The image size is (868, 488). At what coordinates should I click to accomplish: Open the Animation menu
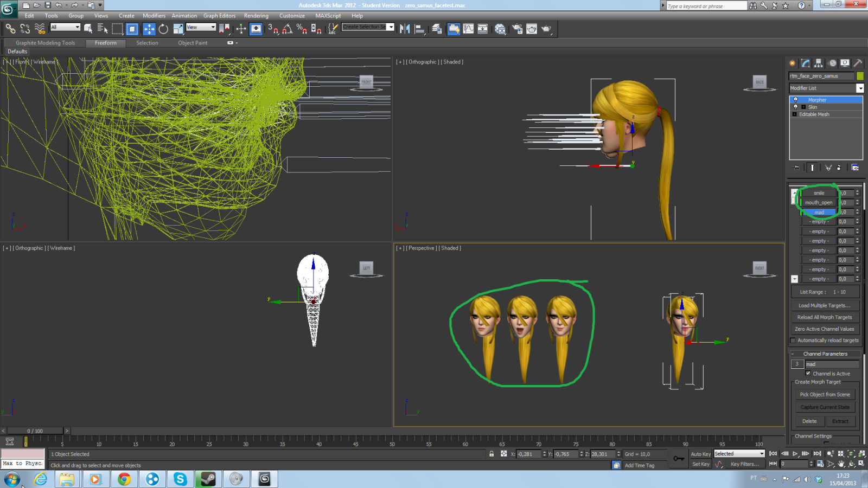click(184, 16)
